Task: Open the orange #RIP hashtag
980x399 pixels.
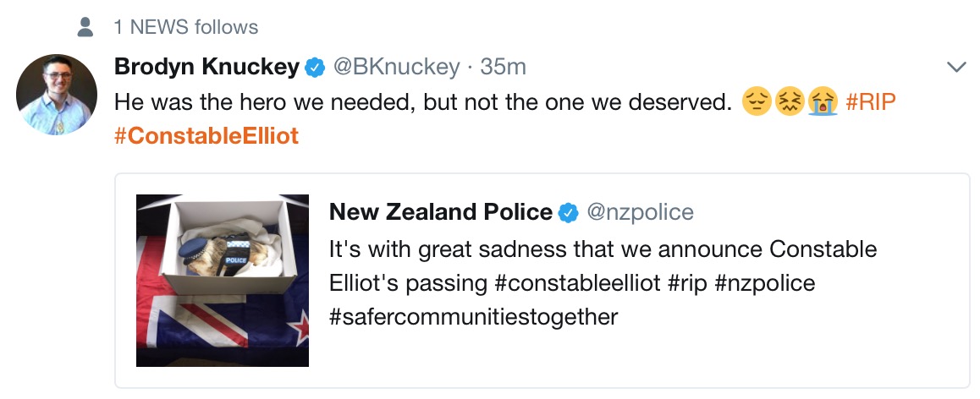Action: tap(871, 101)
